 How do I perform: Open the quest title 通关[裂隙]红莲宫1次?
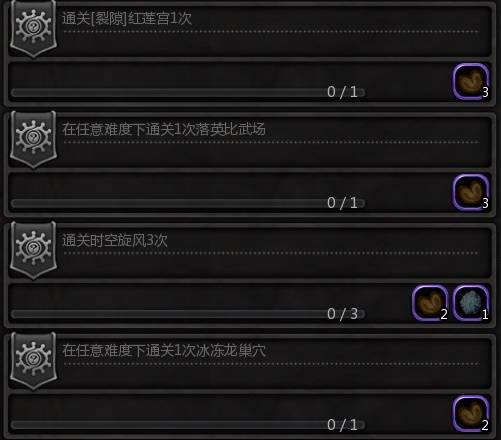point(127,18)
